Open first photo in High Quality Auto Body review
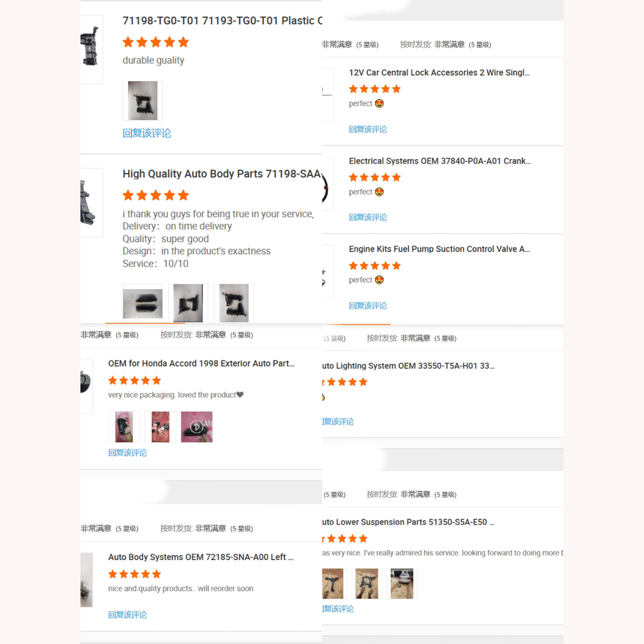The image size is (644, 644). click(x=142, y=303)
